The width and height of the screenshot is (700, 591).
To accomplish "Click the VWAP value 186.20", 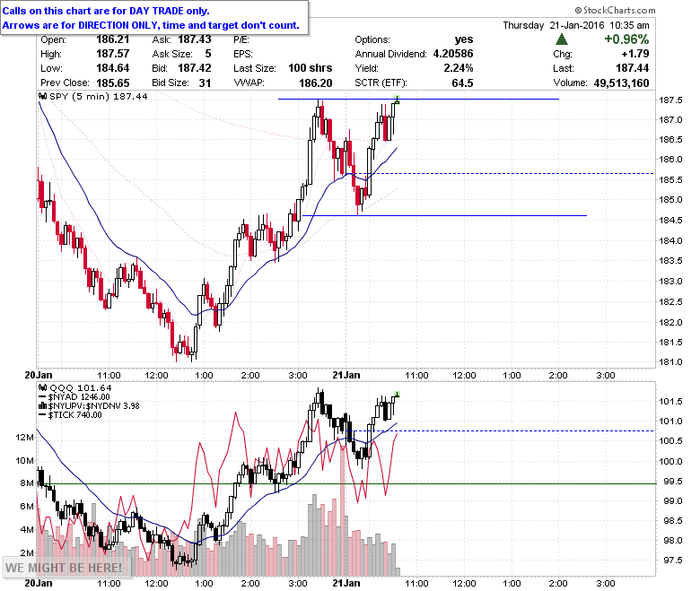I will pyautogui.click(x=316, y=83).
